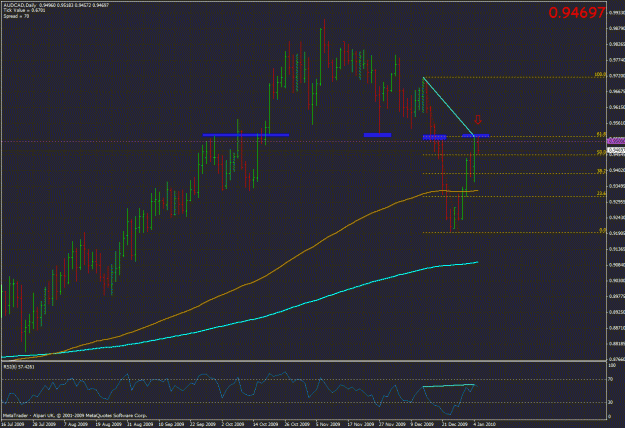Click the purple price tag on price axis
Screen dimensions: 625x428
616,141
